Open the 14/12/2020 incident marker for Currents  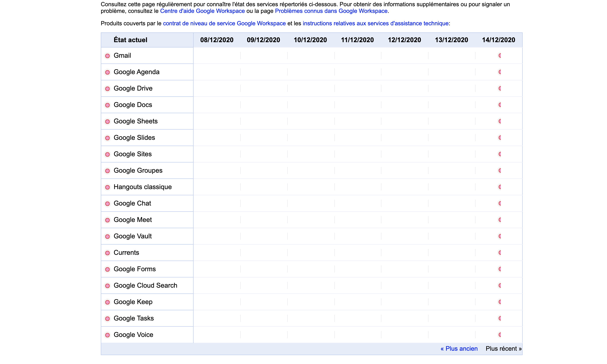pos(499,253)
